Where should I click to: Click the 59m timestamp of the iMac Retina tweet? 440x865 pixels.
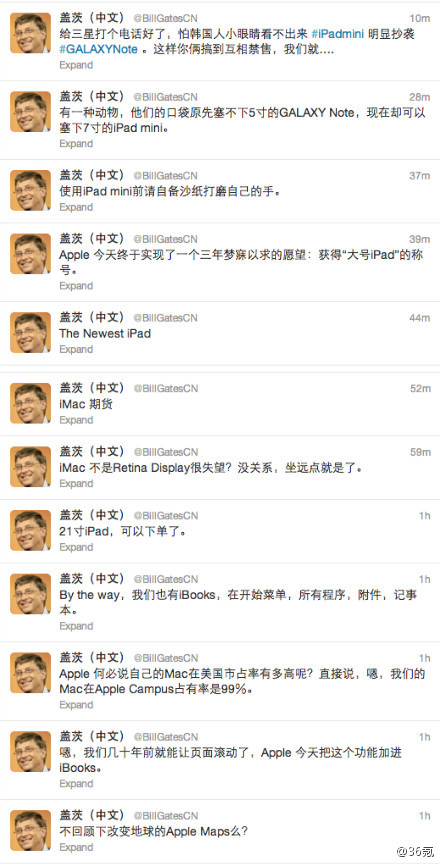point(420,452)
